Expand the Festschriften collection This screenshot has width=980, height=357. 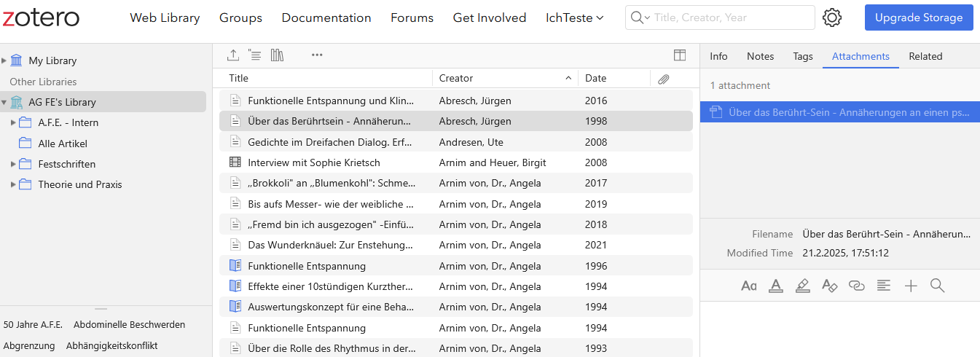13,164
